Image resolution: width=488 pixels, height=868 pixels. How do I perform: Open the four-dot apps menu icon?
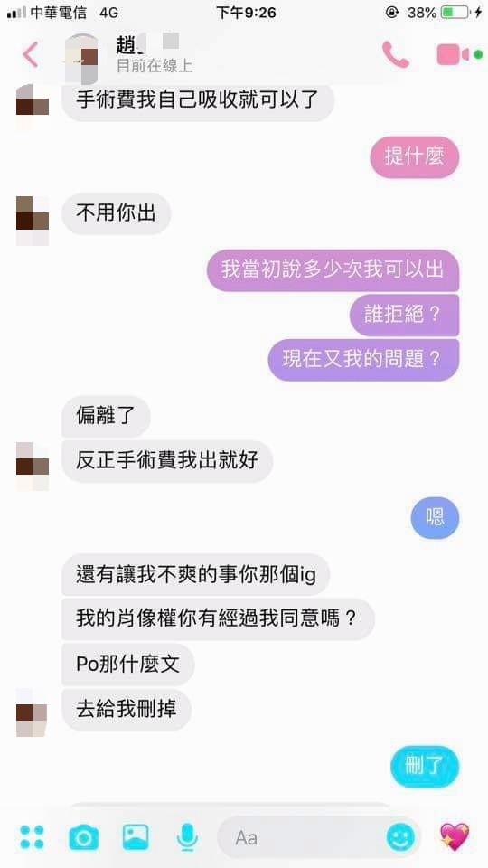[x=32, y=837]
